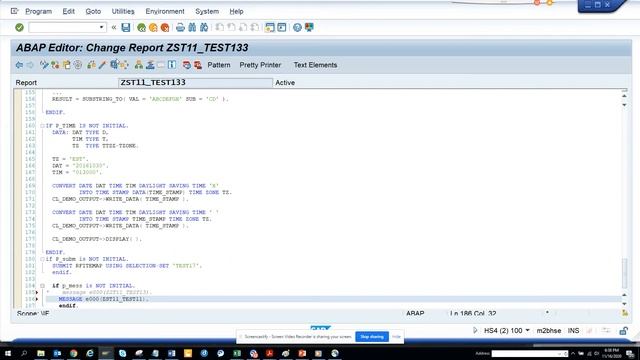This screenshot has height=360, width=640.
Task: Click the SUBMIT RFITEMAP line
Action: pos(127,266)
